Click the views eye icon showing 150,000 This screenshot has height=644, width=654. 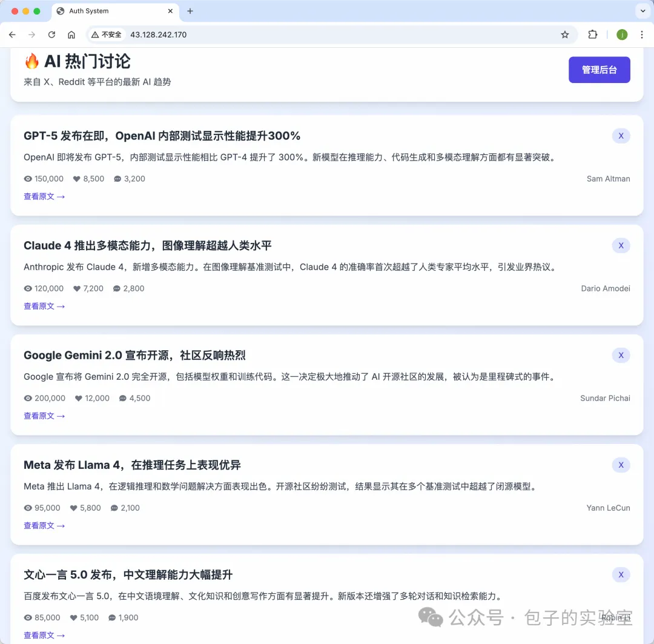click(28, 179)
